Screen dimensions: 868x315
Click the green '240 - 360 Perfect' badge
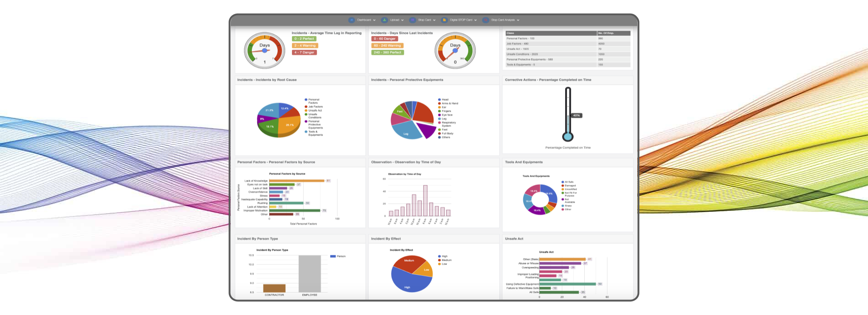(387, 52)
